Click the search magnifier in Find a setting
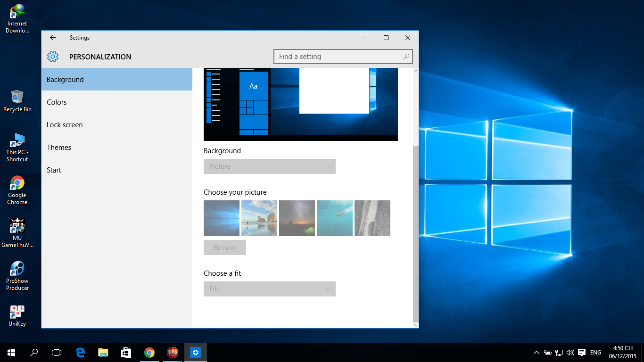Image resolution: width=644 pixels, height=362 pixels. [x=406, y=57]
